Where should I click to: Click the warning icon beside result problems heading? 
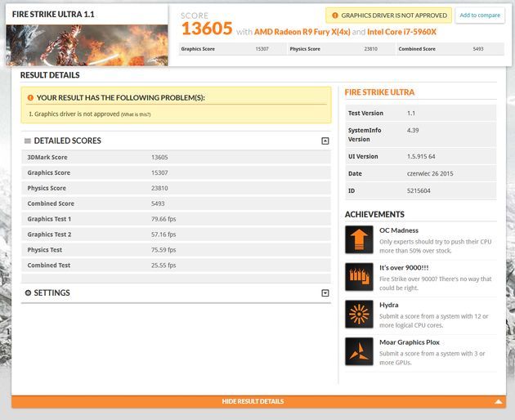[x=30, y=97]
